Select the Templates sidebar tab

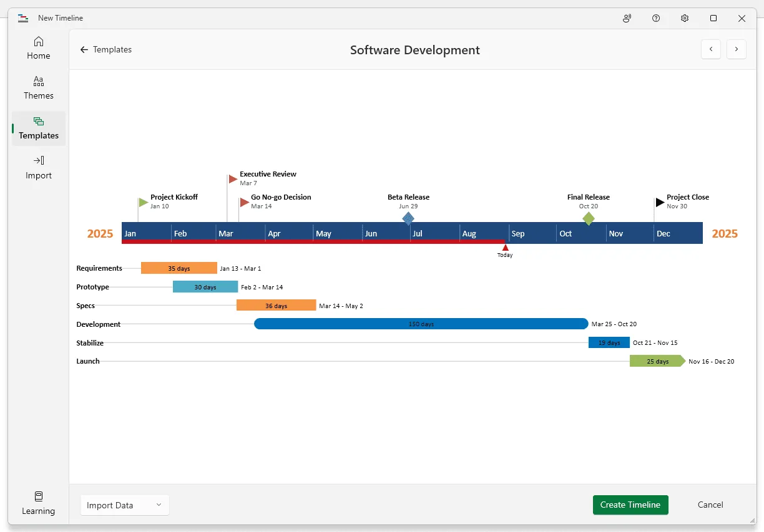tap(39, 128)
